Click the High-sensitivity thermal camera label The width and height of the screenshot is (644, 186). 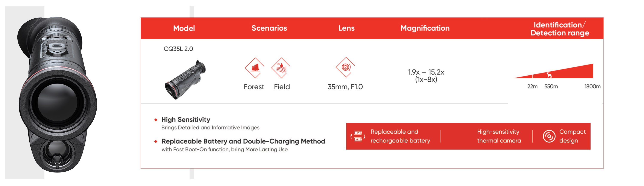(499, 136)
